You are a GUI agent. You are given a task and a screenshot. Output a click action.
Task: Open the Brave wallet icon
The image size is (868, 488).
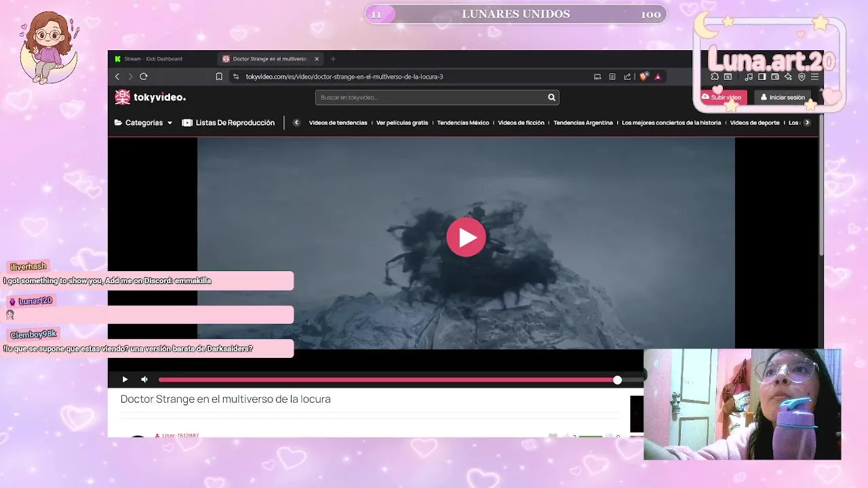coord(775,77)
